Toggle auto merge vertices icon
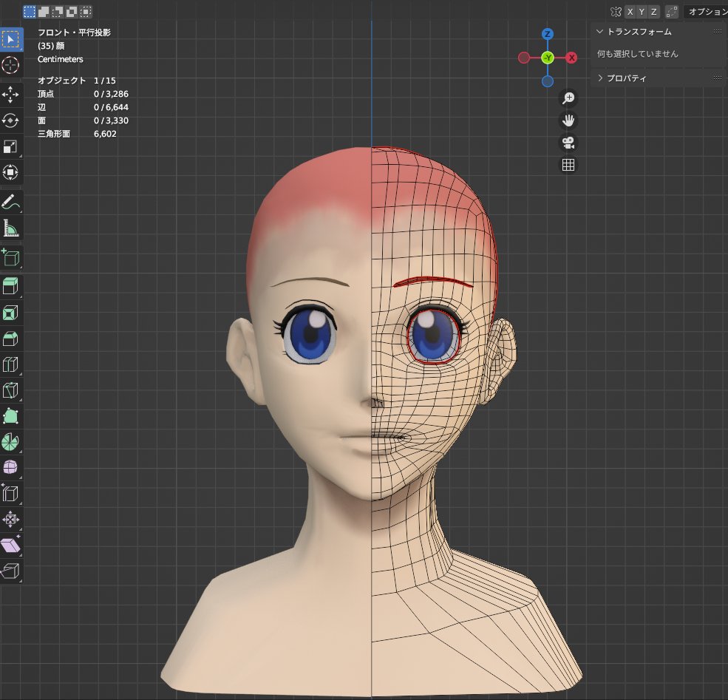Image resolution: width=728 pixels, height=700 pixels. click(671, 12)
